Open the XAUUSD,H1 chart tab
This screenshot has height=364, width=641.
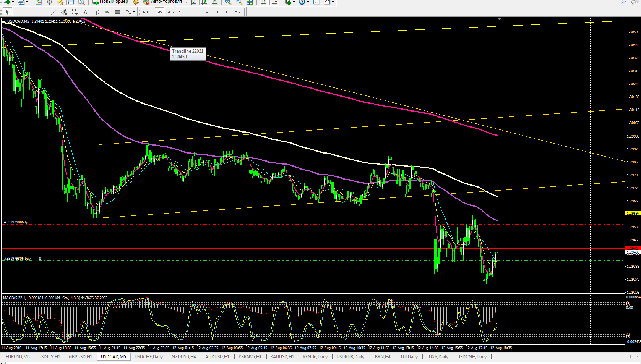click(282, 357)
